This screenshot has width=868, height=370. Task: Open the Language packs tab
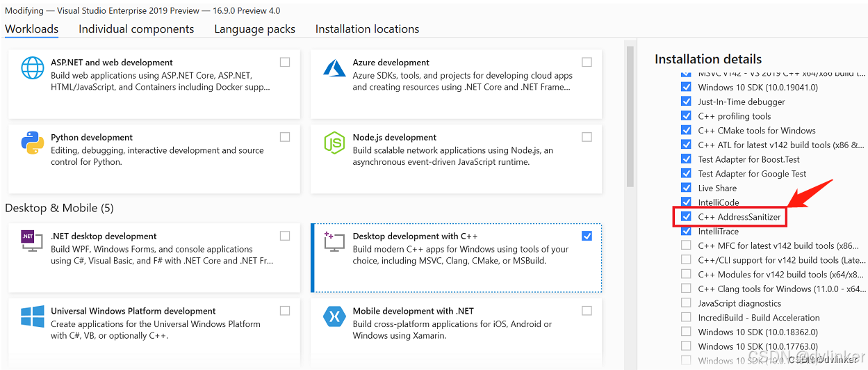254,29
